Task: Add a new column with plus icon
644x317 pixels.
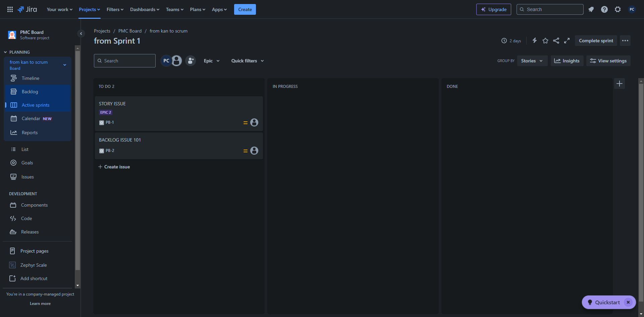Action: tap(620, 84)
